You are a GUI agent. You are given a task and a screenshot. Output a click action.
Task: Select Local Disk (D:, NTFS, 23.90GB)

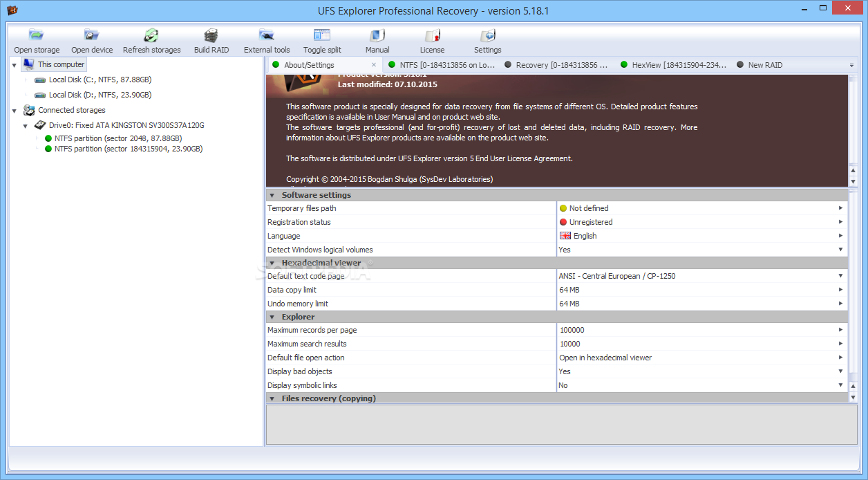100,95
